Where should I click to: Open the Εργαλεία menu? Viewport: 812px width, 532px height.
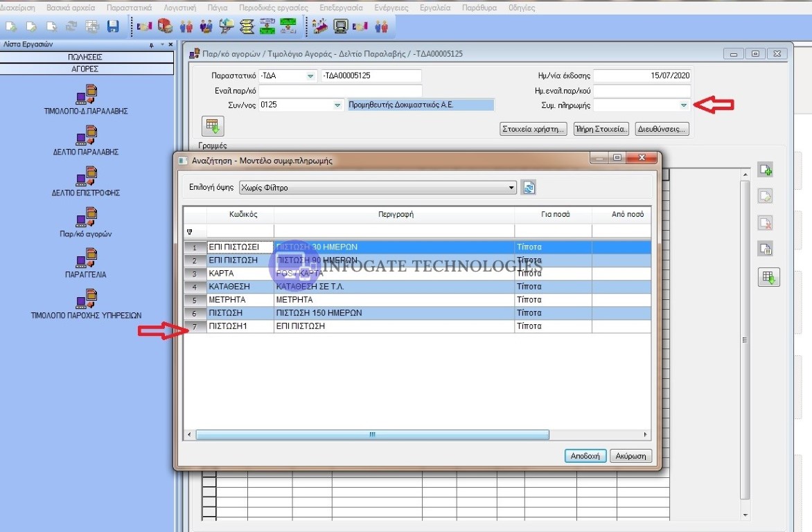click(x=434, y=8)
